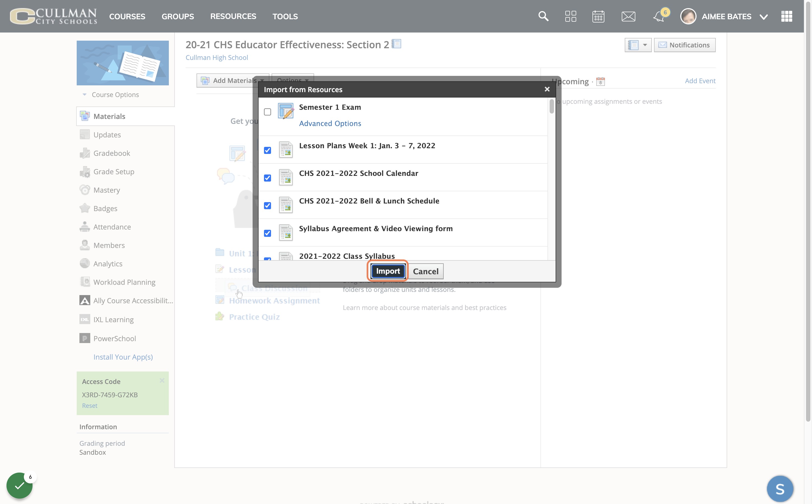This screenshot has height=504, width=812.
Task: Uncheck CHS 2021-2022 School Calendar checkbox
Action: click(267, 178)
